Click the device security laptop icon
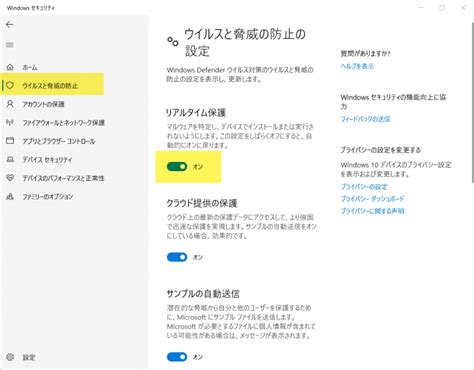The width and height of the screenshot is (474, 370). [x=10, y=159]
